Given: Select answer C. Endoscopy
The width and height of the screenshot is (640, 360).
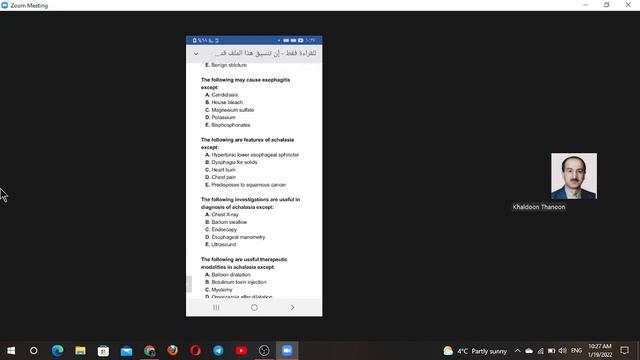Looking at the screenshot, I should tap(221, 229).
